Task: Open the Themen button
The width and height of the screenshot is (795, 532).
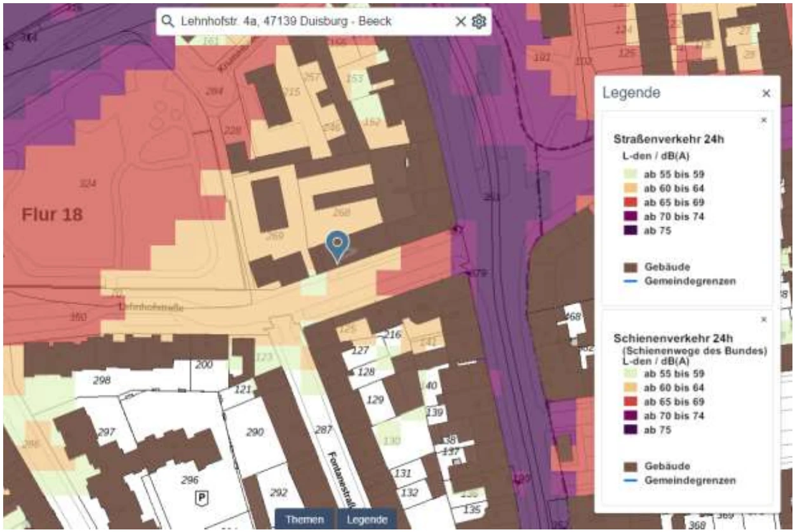Action: pos(305,519)
